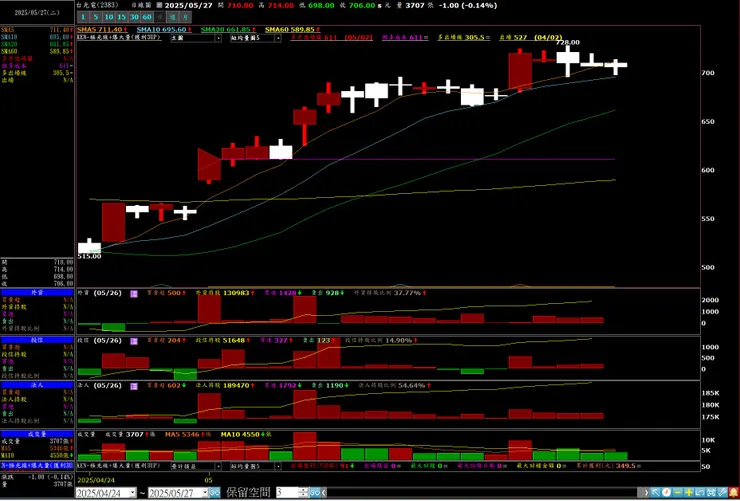740x501 pixels.
Task: Select the pencil drawing tool
Action: (722, 492)
